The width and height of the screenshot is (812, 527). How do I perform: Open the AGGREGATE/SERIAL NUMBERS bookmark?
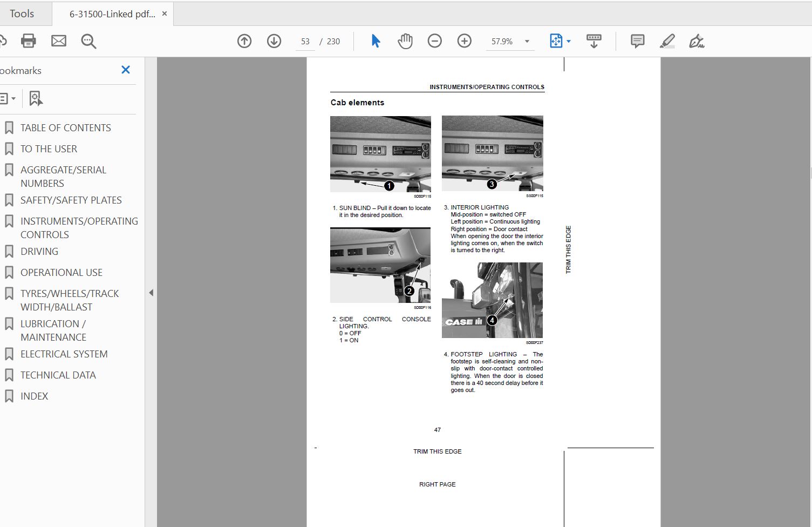coord(63,177)
